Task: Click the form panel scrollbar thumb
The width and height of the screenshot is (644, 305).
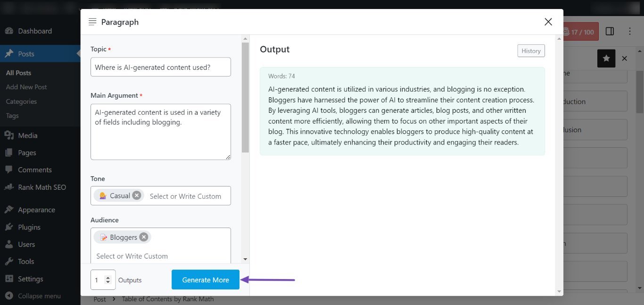Action: (x=245, y=98)
